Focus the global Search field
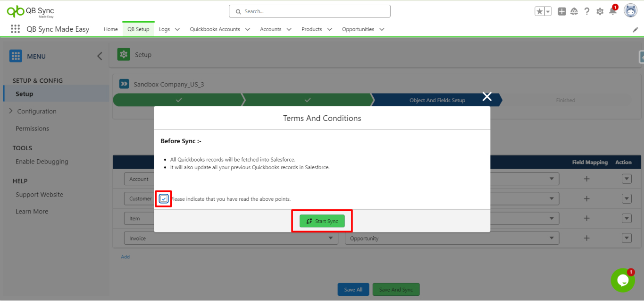Image resolution: width=644 pixels, height=301 pixels. click(309, 11)
